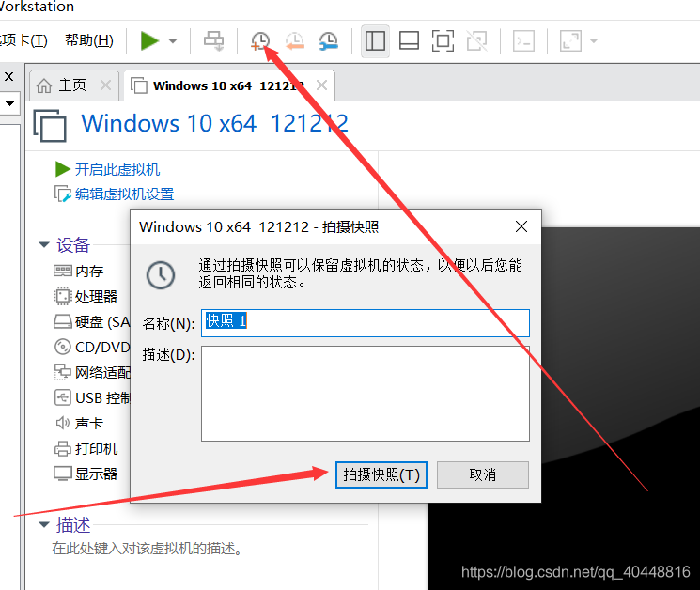Select the CD/DVD device entry

[x=92, y=347]
